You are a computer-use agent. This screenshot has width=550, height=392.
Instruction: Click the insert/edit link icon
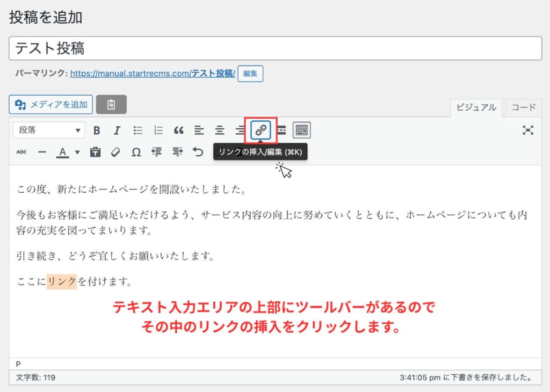click(260, 130)
